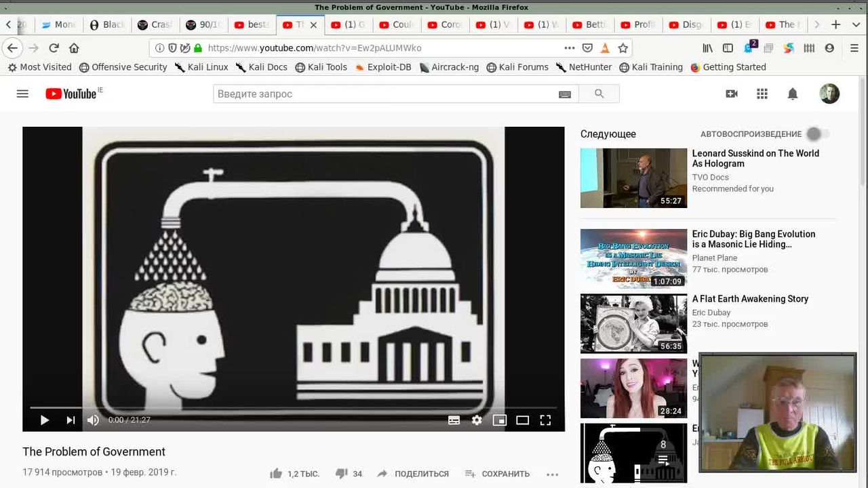Image resolution: width=868 pixels, height=488 pixels.
Task: Toggle theater mode in the player
Action: click(522, 420)
